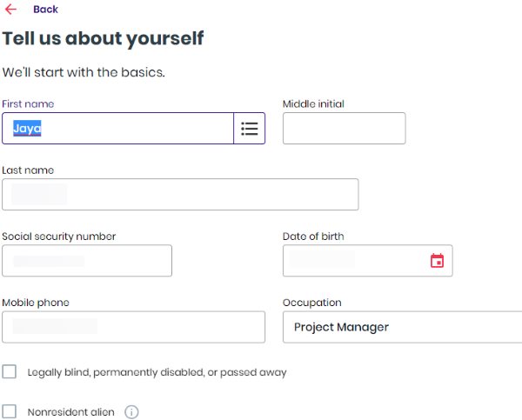Focus the Middle initial text box
Viewport: 522px width, 420px height.
click(344, 129)
